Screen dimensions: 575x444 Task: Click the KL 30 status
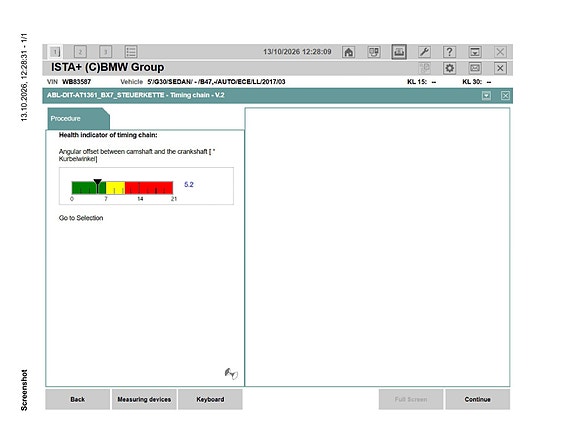coord(476,82)
